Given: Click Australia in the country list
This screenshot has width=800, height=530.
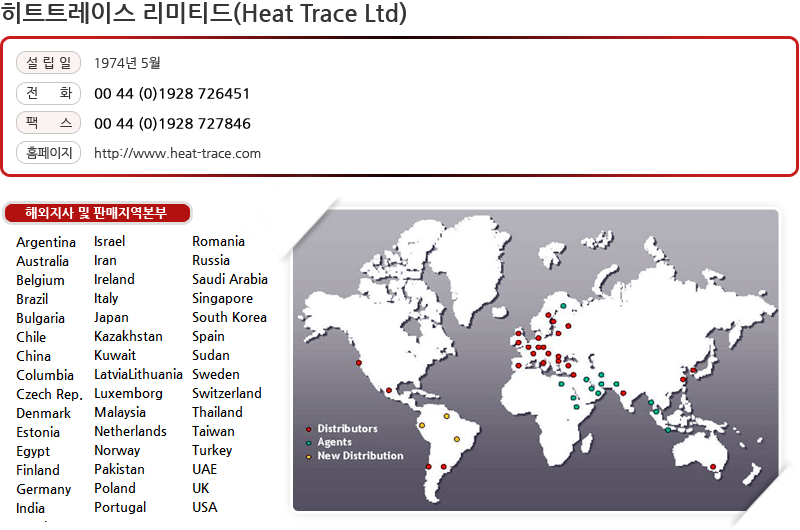Looking at the screenshot, I should pyautogui.click(x=42, y=261).
